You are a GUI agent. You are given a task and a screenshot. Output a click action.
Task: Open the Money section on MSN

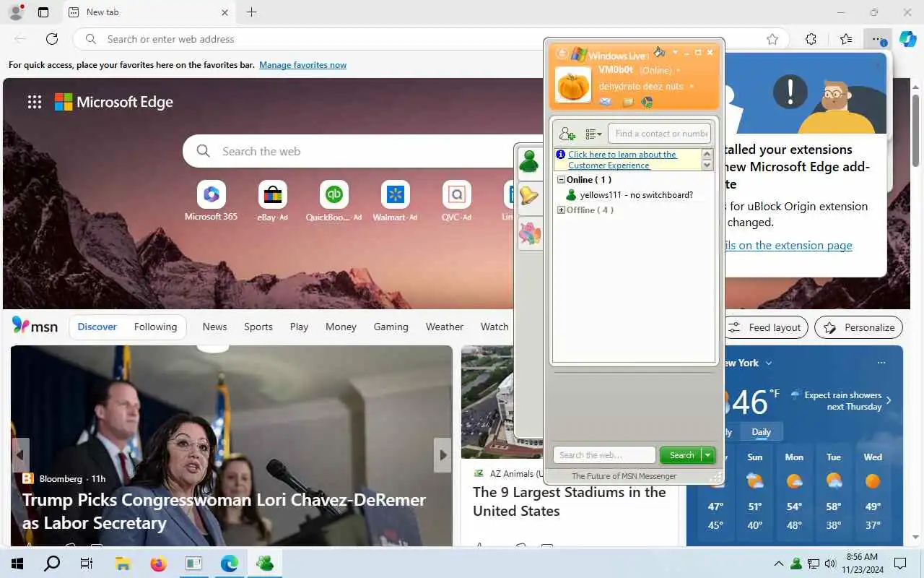click(341, 327)
